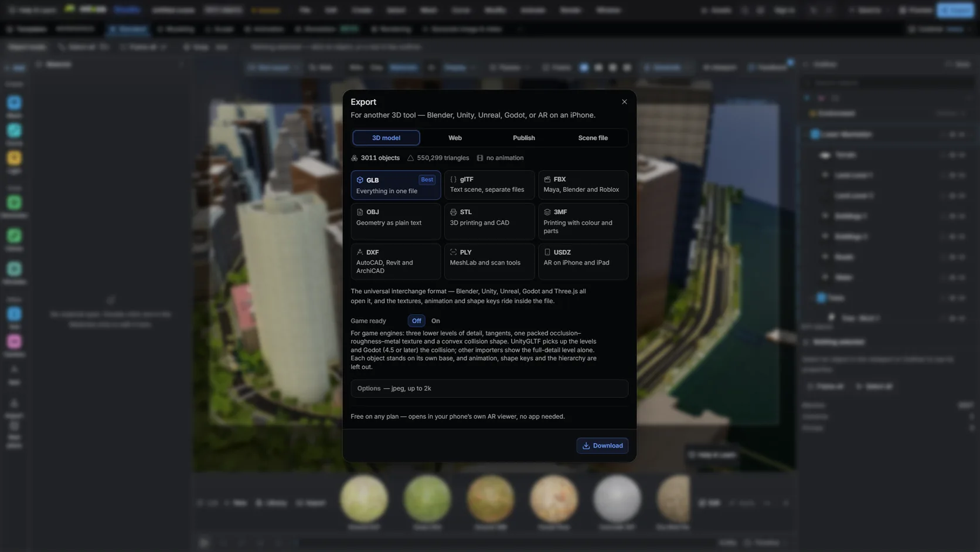Click the '3011 objects' count
The height and width of the screenshot is (552, 980).
tap(375, 158)
